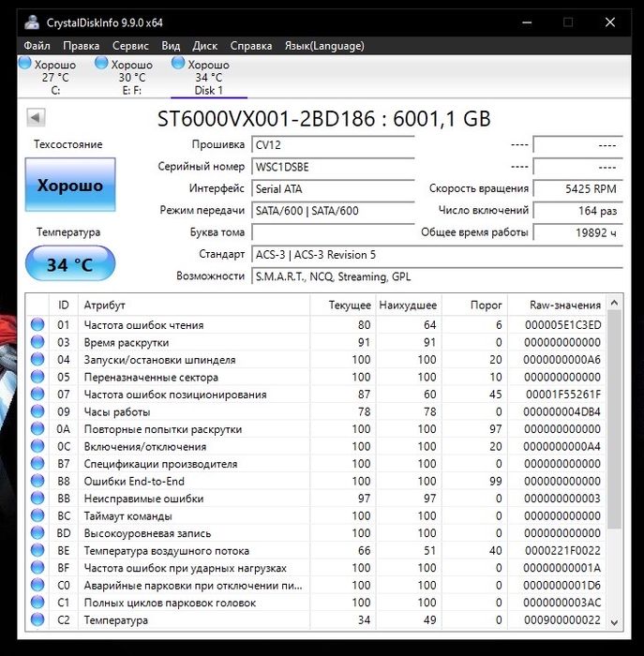Click the status orb for attribute C1
Viewport: 644px width, 656px height.
point(37,602)
